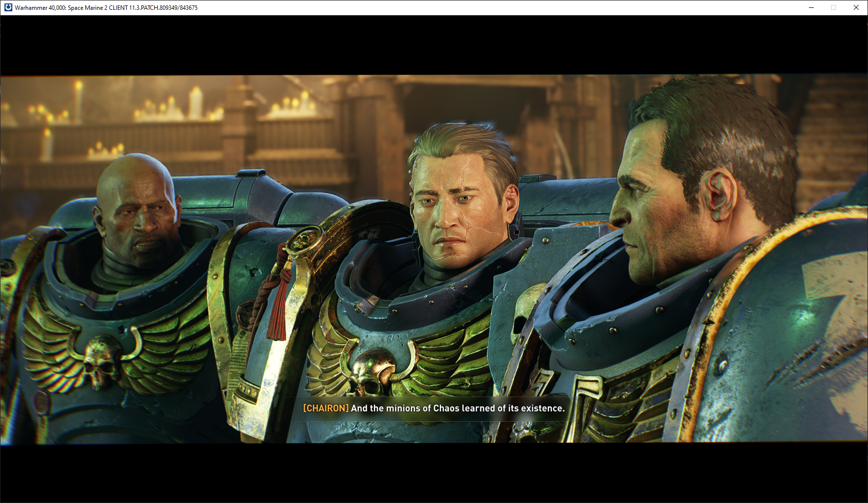868x503 pixels.
Task: Minimize the Space Marine 2 game window
Action: coord(811,7)
